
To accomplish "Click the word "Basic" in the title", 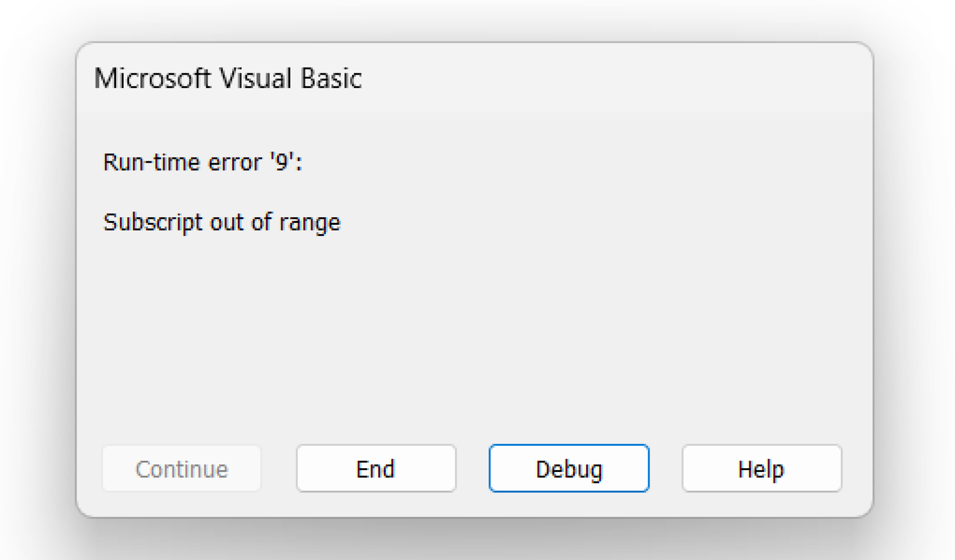I will 331,78.
